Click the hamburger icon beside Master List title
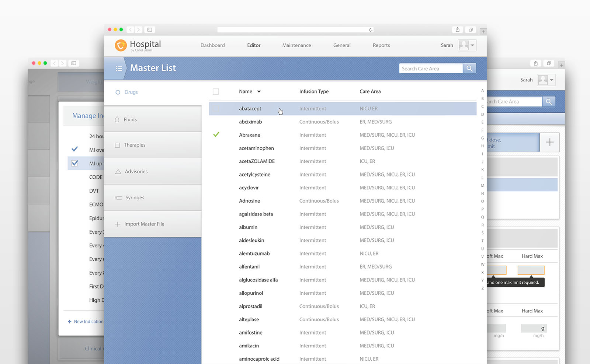The height and width of the screenshot is (364, 590). [119, 68]
